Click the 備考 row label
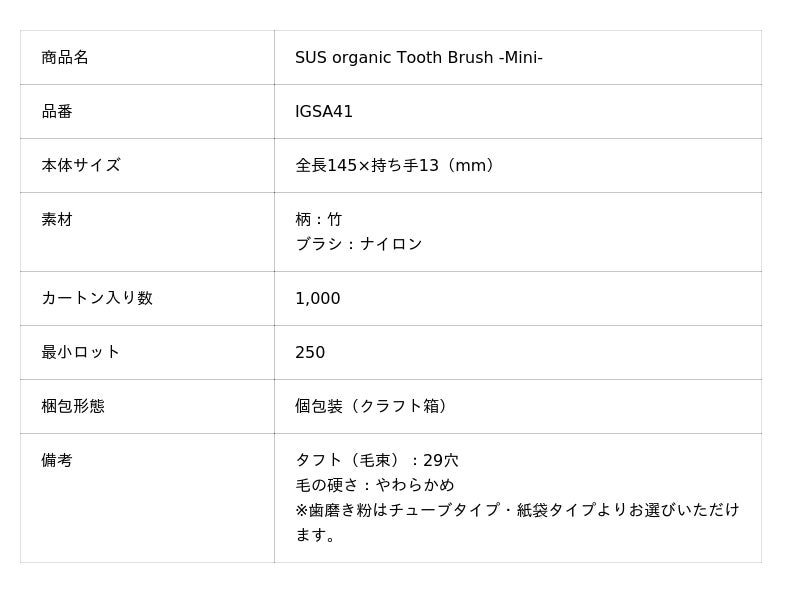 click(57, 461)
